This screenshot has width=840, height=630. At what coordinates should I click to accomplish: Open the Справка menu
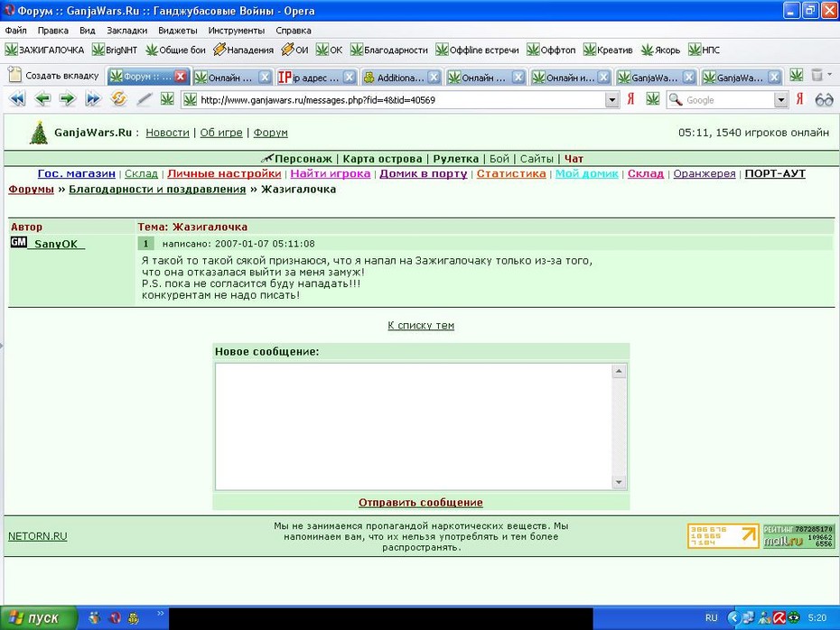294,31
